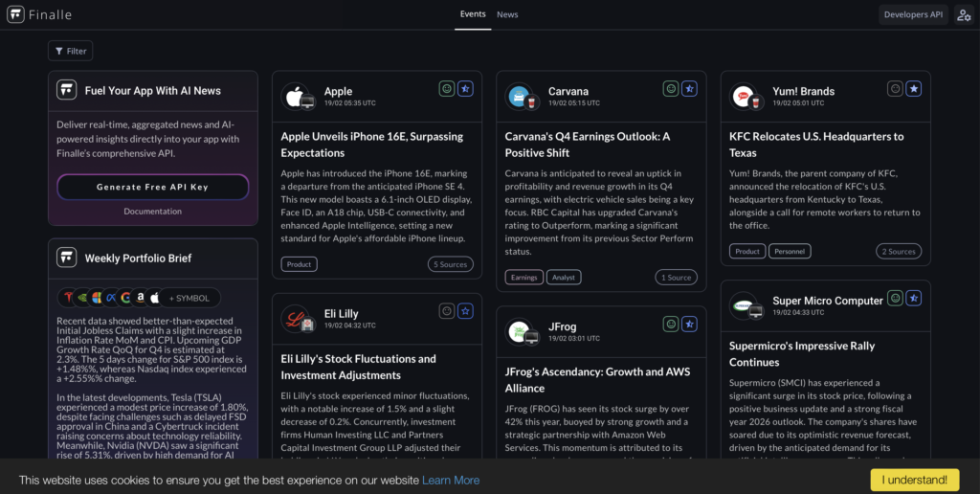
Task: Open the Filter dropdown
Action: click(x=71, y=52)
